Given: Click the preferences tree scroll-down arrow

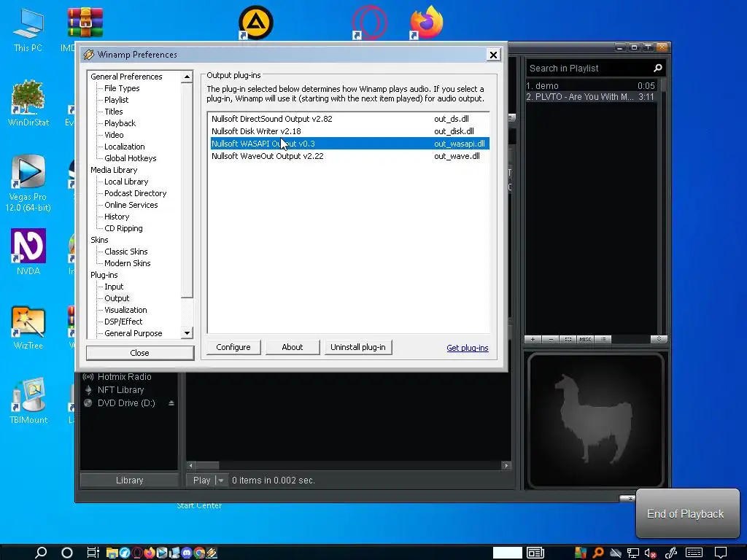Looking at the screenshot, I should (x=187, y=333).
